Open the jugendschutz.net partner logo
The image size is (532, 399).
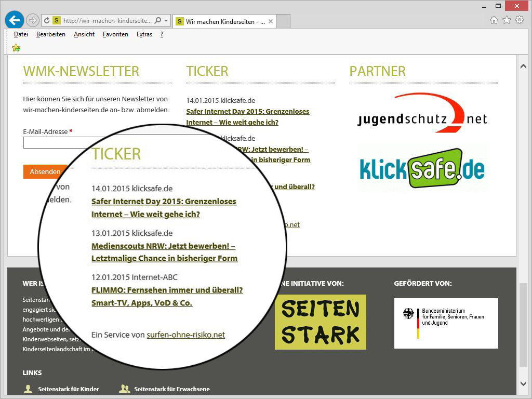click(x=422, y=113)
